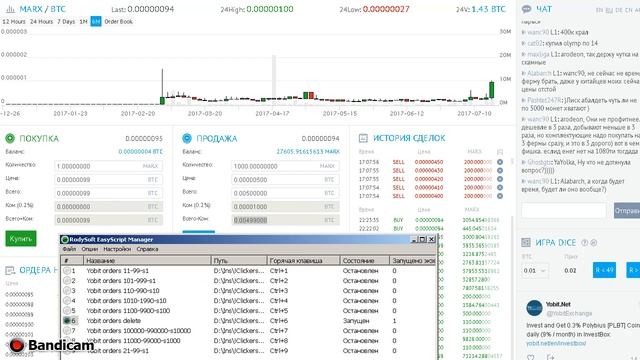The image size is (640, 360).
Task: Focus the buy Цена field with 0.00000099
Action: pos(109,180)
